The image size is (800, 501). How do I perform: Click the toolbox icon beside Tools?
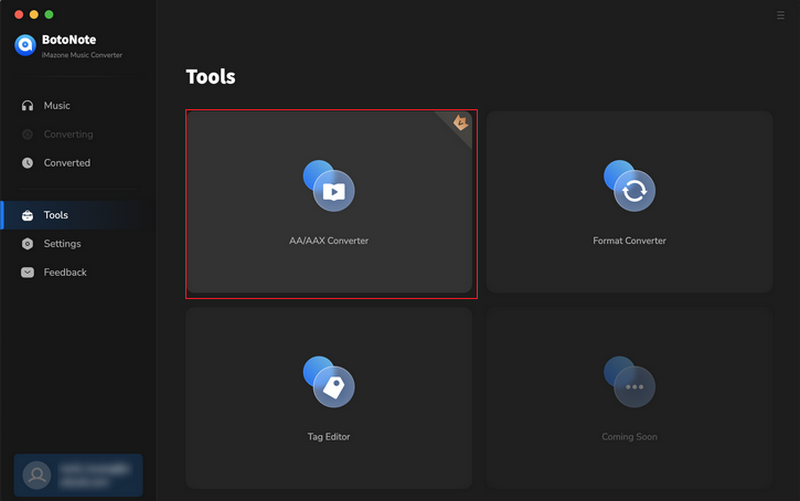27,215
